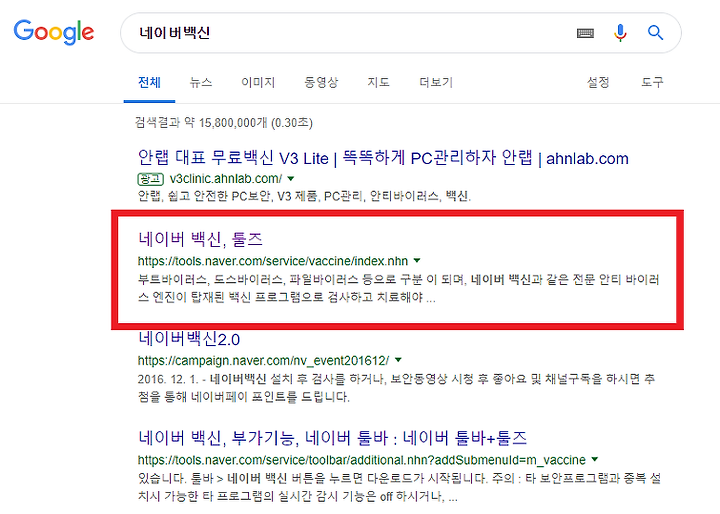This screenshot has height=514, width=720.
Task: Open the 네이버 툴바+툴즈 result title
Action: (332, 438)
